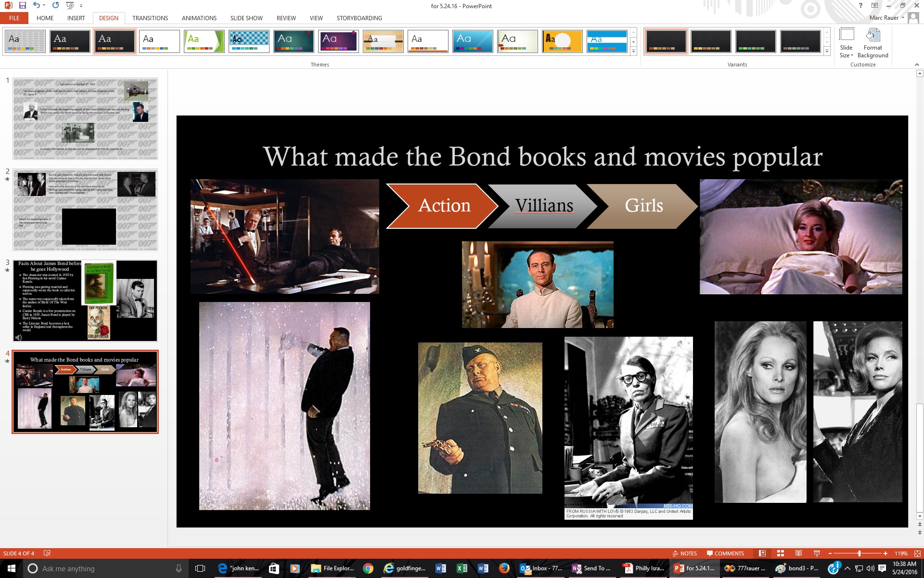Open the VIEW ribbon tab
Image resolution: width=924 pixels, height=578 pixels.
(x=316, y=18)
